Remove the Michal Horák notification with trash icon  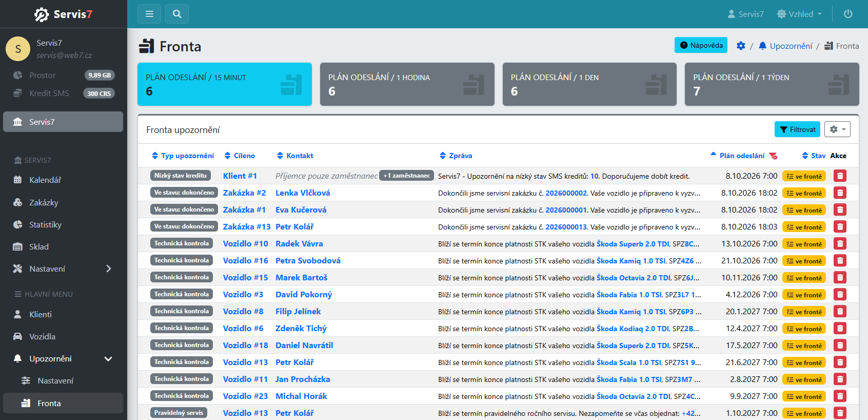[840, 396]
